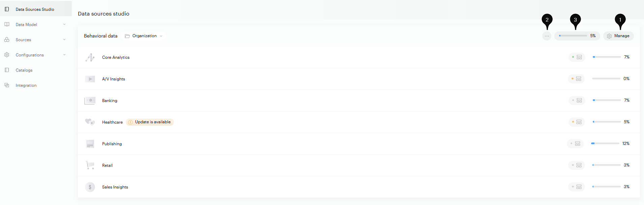Click the Healthcare heart icon
This screenshot has width=644, height=205.
(x=90, y=122)
